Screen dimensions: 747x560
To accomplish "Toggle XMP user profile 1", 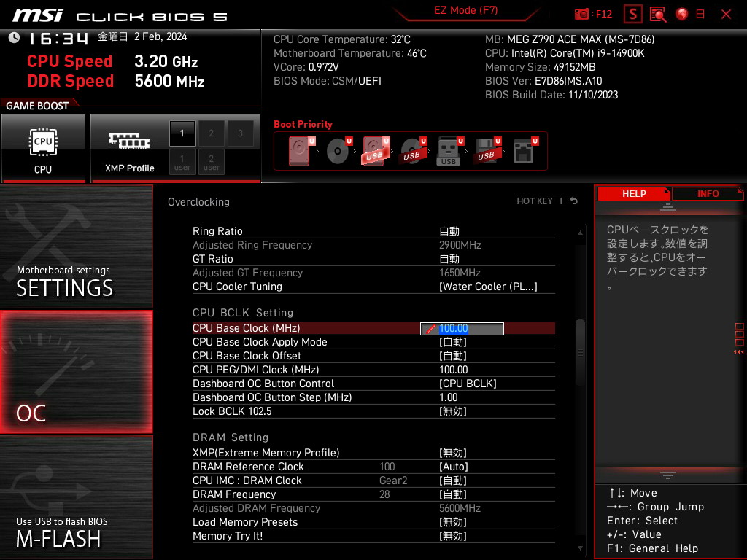I will (x=182, y=161).
